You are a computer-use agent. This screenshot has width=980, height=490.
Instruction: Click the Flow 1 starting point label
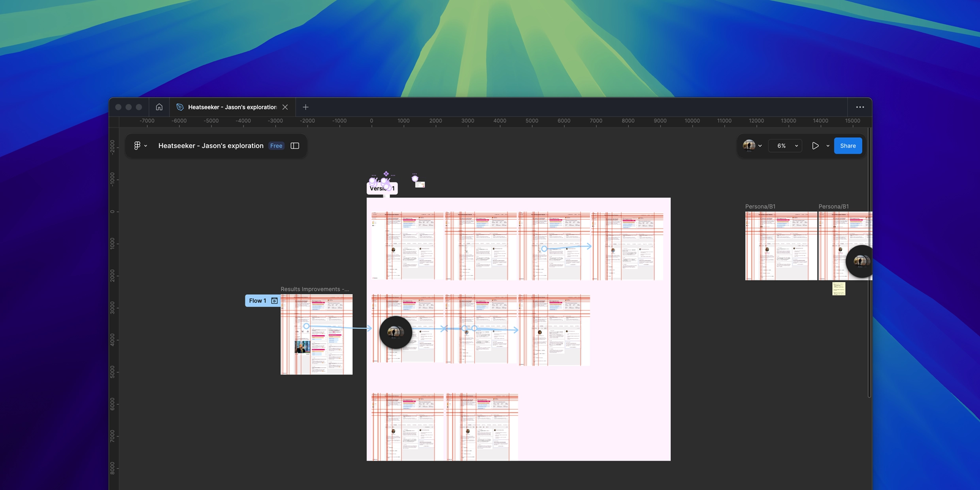257,301
